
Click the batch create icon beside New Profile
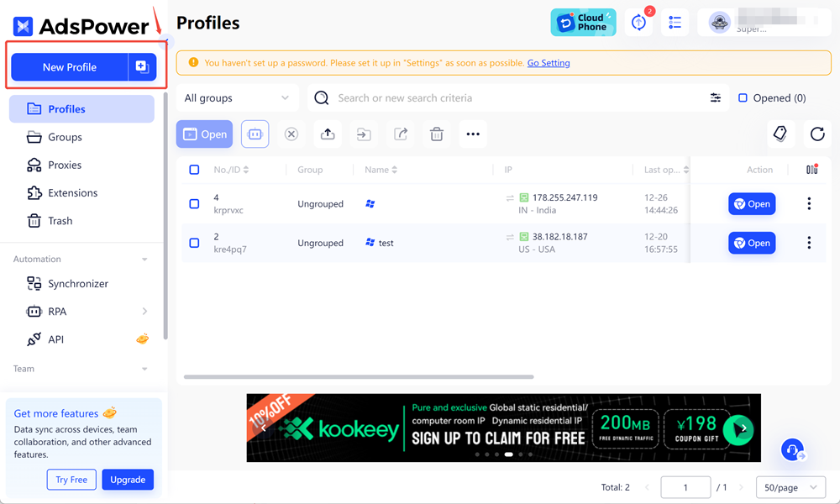click(142, 67)
